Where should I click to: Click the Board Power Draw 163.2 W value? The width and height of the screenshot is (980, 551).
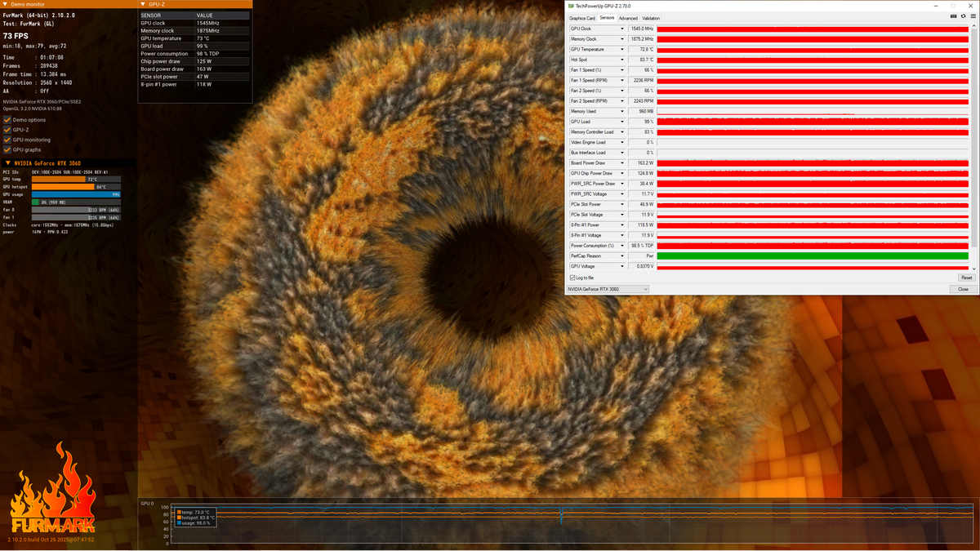tap(642, 163)
